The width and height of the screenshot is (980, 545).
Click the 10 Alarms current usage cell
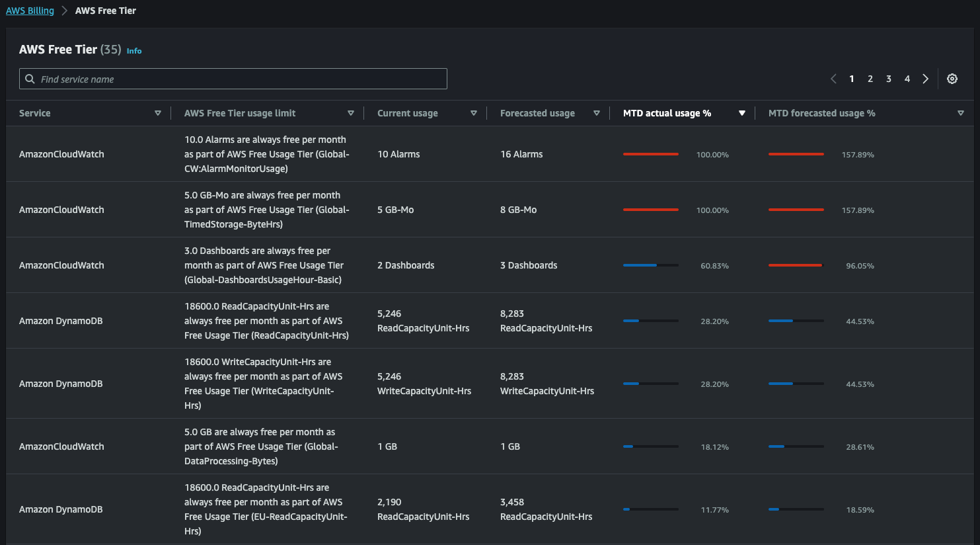coord(398,154)
